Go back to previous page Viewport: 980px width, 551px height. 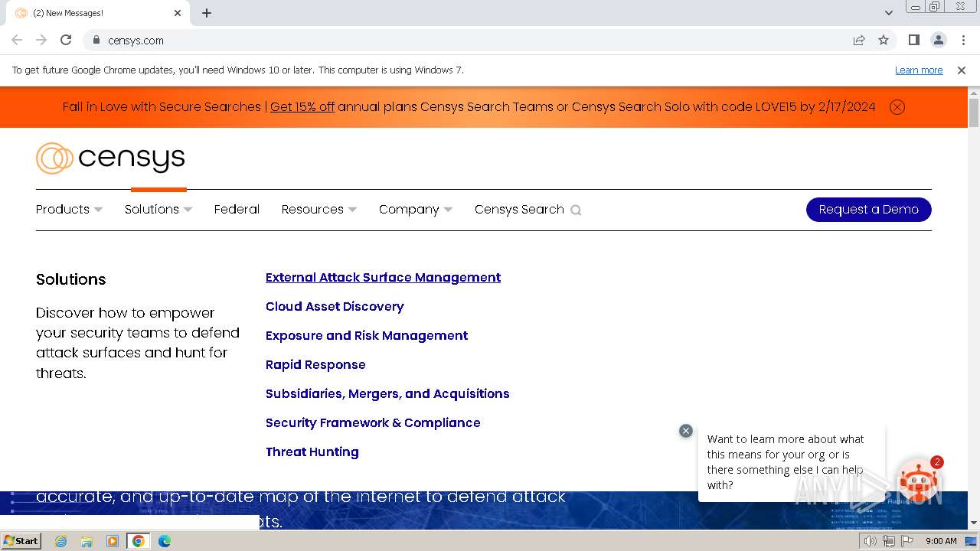coord(17,40)
